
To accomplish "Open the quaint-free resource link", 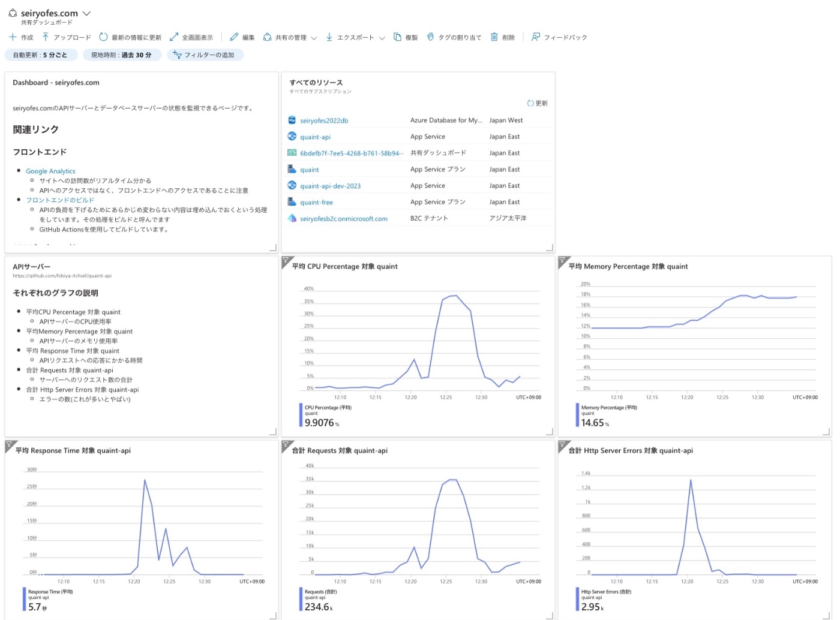I will tap(316, 202).
